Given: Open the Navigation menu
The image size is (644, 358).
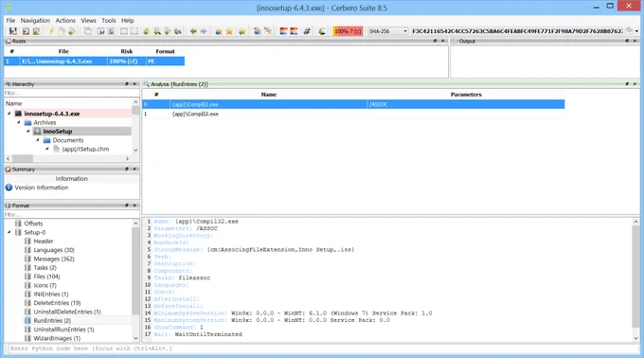Looking at the screenshot, I should click(35, 21).
